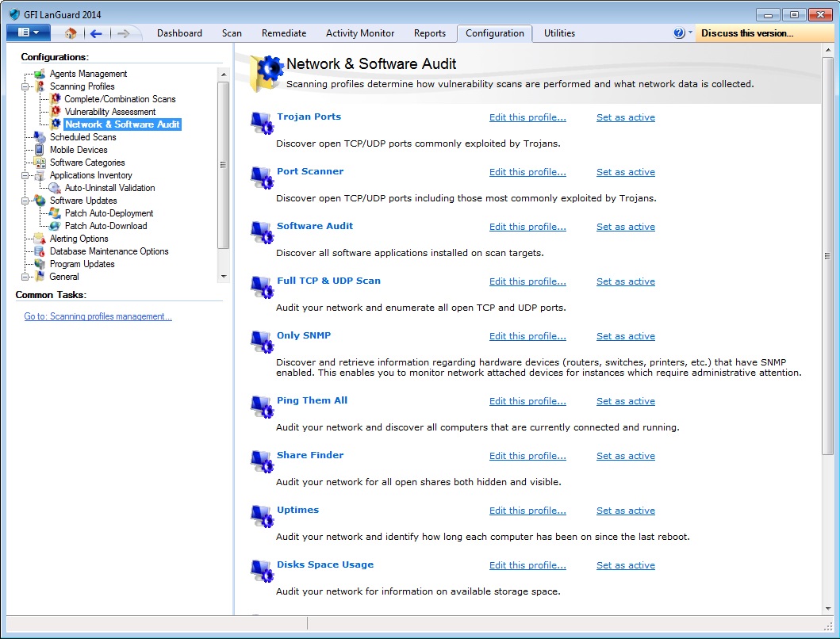Image resolution: width=840 pixels, height=639 pixels.
Task: Set Ping Them All as active
Action: [x=626, y=401]
